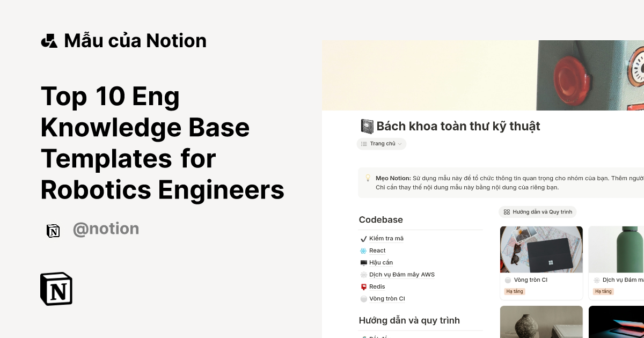Click the small Notion avatar beside @notion

[53, 231]
